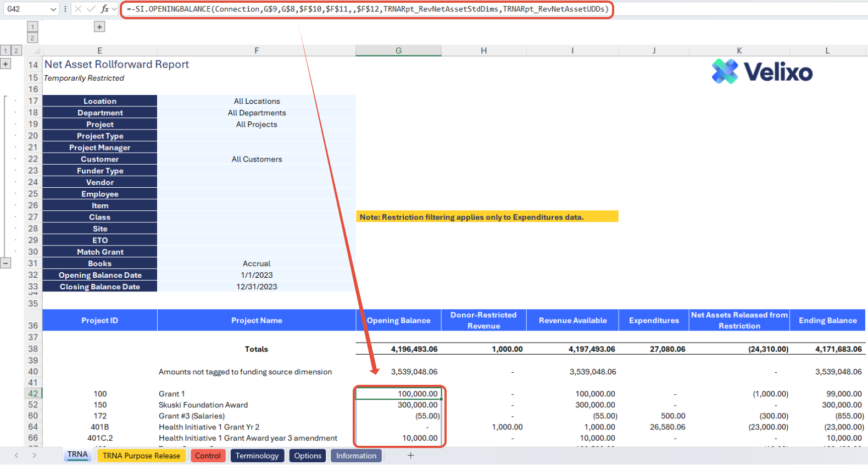Click the Insert Function fx icon
The height and width of the screenshot is (465, 868).
pos(104,9)
